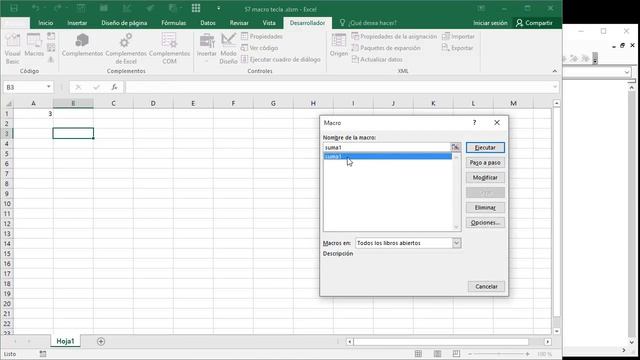Open the Name Box dropdown

[x=49, y=87]
